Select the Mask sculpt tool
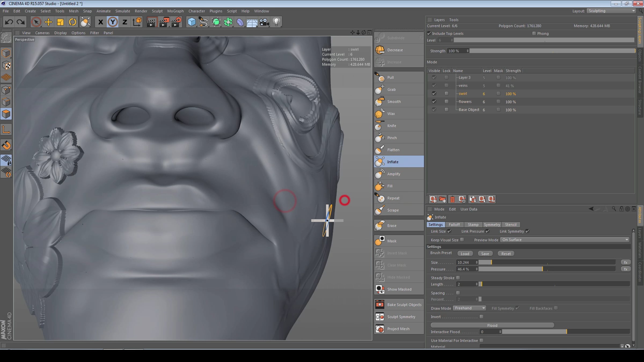The image size is (644, 362). pyautogui.click(x=399, y=241)
